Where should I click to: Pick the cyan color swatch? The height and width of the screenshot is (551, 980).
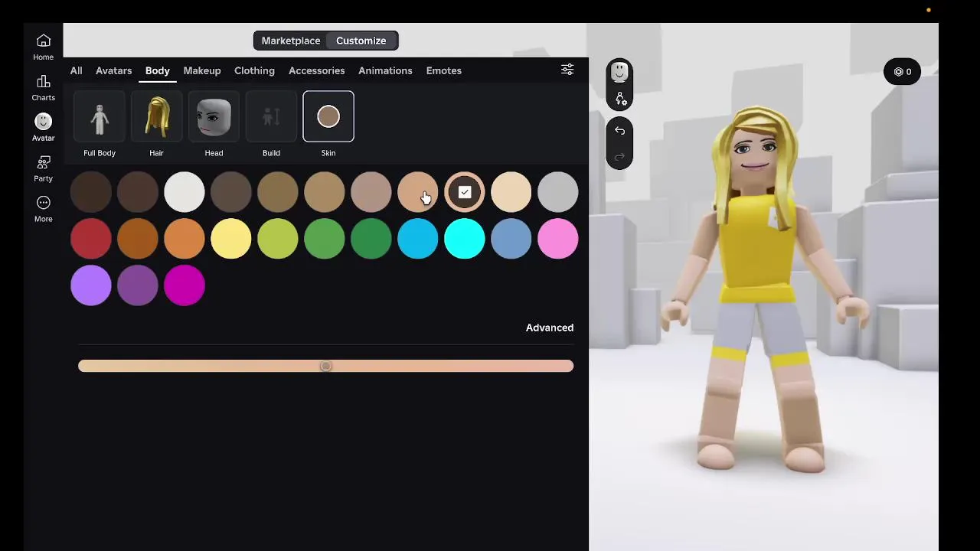(465, 239)
